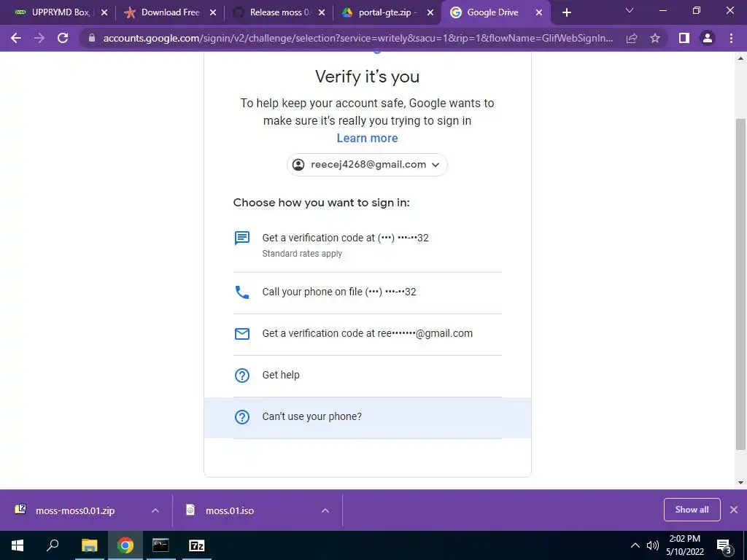Expand options for moss.01.iso download
Image resolution: width=747 pixels, height=560 pixels.
point(325,510)
